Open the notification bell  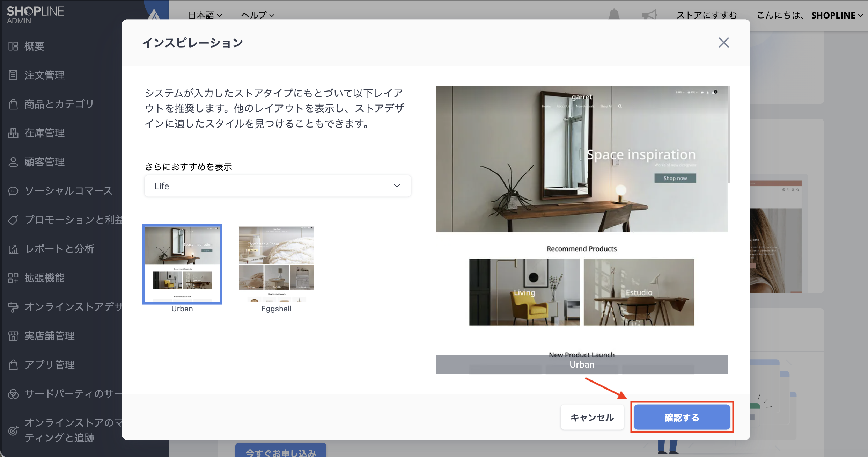click(614, 15)
